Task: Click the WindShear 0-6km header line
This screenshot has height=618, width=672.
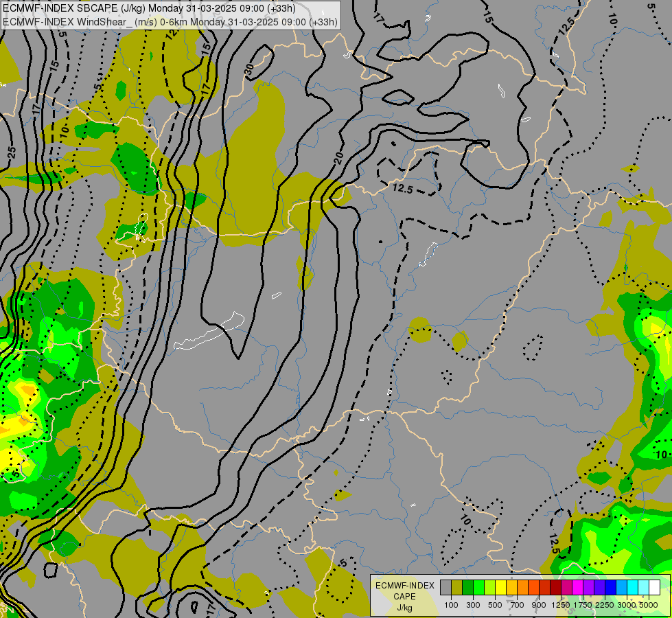Action: point(170,22)
